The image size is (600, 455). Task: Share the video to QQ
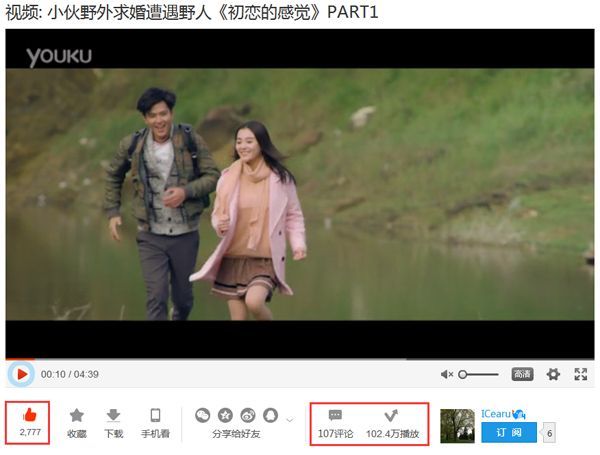click(269, 415)
